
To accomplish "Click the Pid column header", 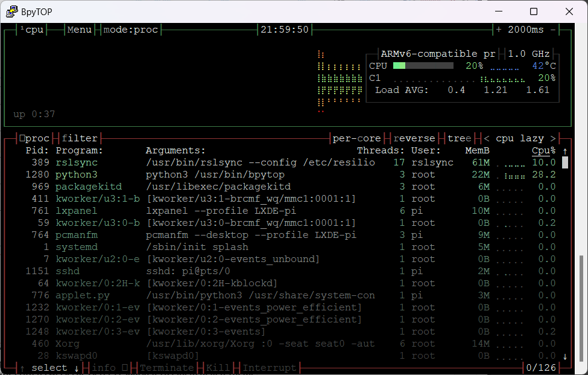I will (37, 150).
